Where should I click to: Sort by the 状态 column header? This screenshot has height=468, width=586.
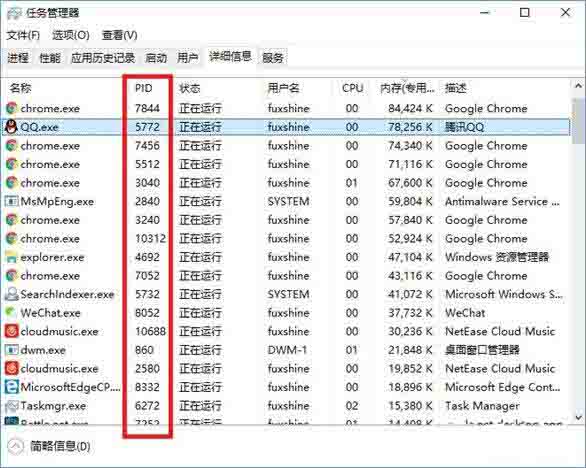tap(190, 88)
